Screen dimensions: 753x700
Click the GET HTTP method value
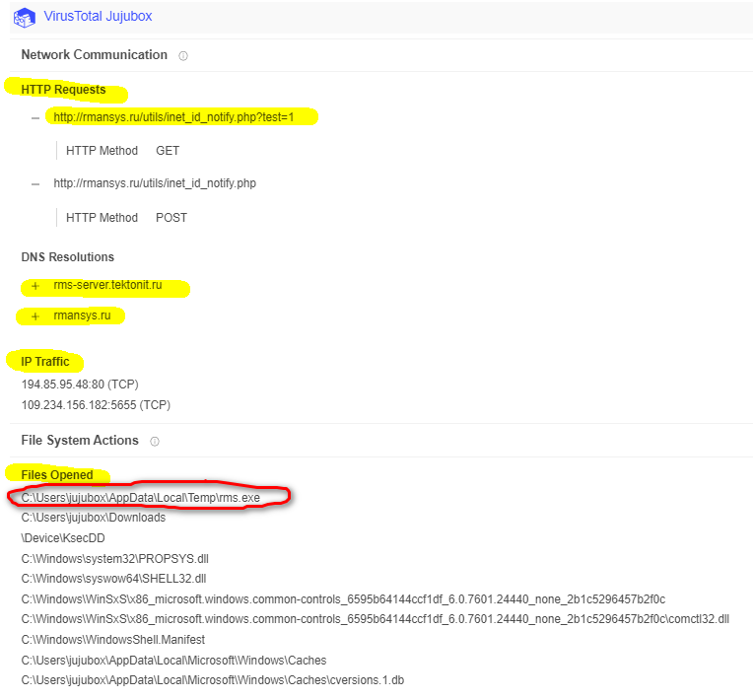[168, 151]
